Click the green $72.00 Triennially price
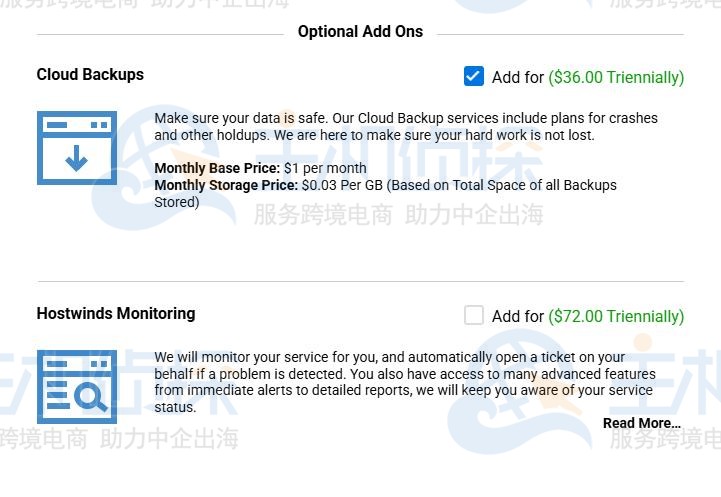 point(616,316)
